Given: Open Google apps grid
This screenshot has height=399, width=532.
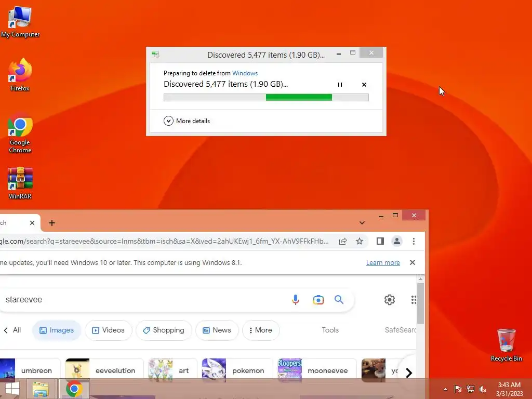Looking at the screenshot, I should 413,300.
